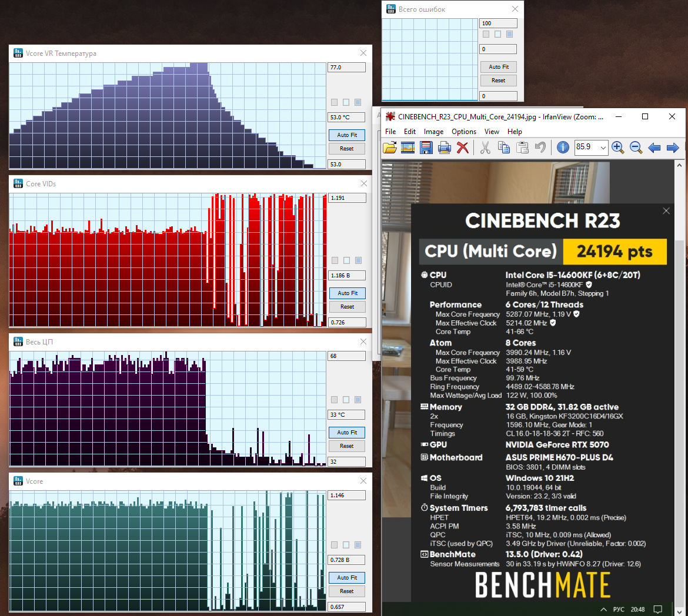This screenshot has height=616, width=688.
Task: Toggle the middle checkbox in Vcore window
Action: (x=346, y=545)
